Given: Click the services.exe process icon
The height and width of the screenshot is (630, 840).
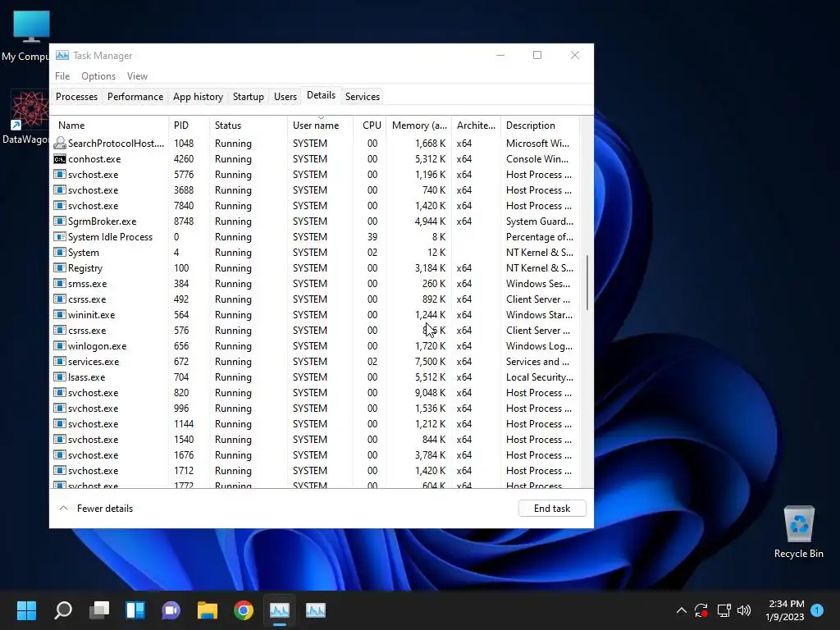Looking at the screenshot, I should 60,361.
